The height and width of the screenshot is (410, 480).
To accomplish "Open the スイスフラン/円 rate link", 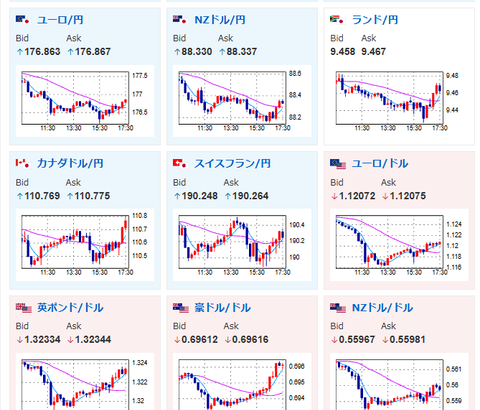I will (x=232, y=164).
